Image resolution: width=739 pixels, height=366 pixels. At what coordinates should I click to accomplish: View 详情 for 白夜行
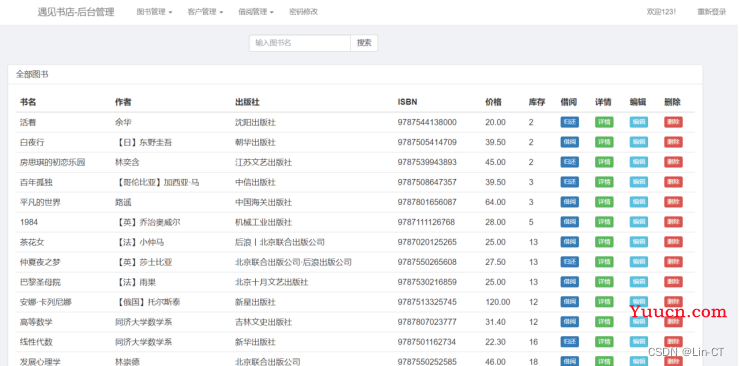tap(604, 142)
